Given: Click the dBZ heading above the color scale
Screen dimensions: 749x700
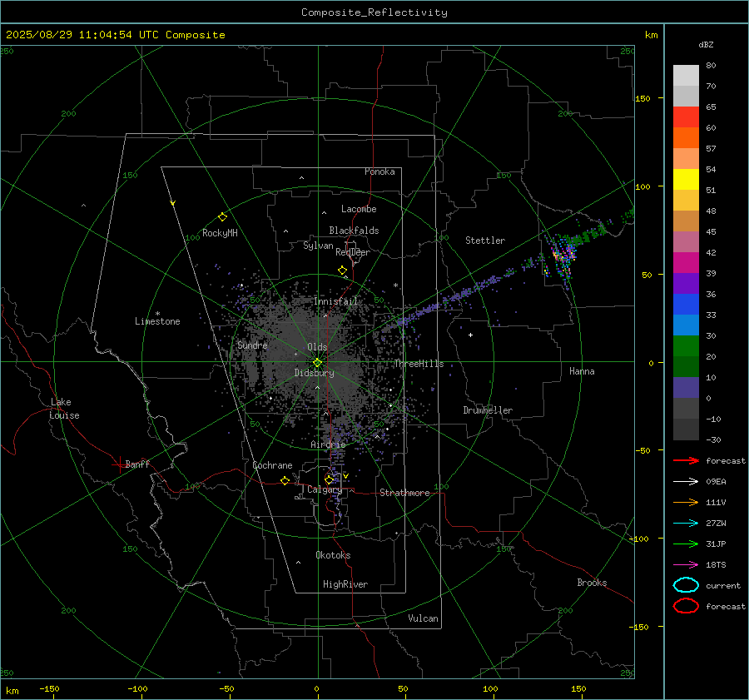Looking at the screenshot, I should coord(706,44).
